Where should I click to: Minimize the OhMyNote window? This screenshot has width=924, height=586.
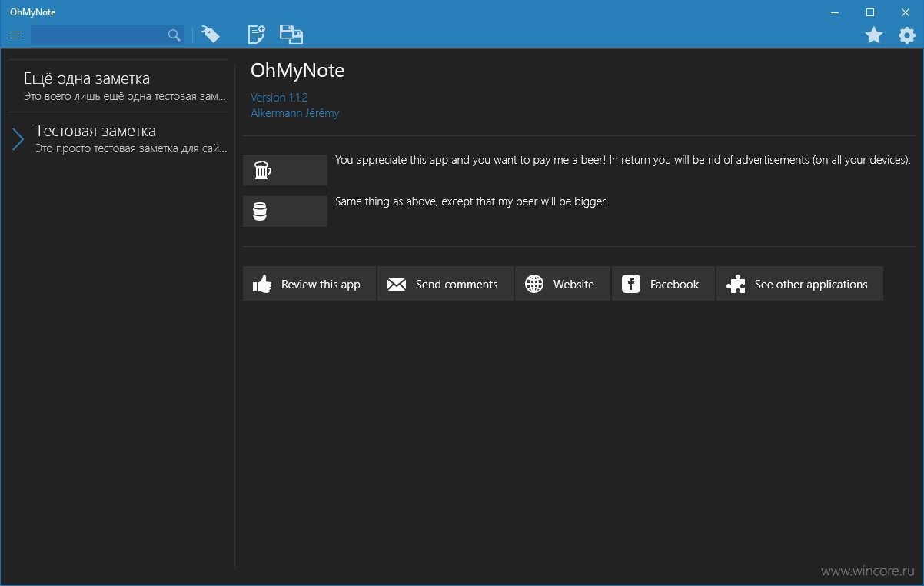[x=836, y=12]
